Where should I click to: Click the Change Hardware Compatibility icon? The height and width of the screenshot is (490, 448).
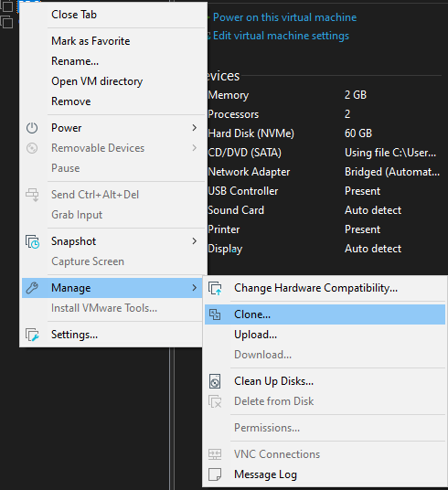215,288
